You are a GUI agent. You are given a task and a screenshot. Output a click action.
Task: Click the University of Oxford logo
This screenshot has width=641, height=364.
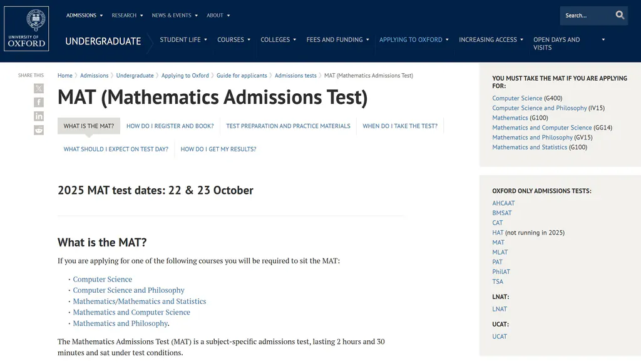point(26,29)
